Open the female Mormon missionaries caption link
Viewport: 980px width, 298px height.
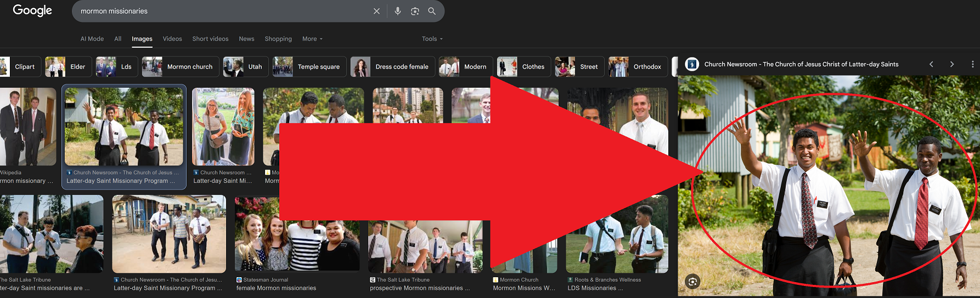tap(276, 288)
